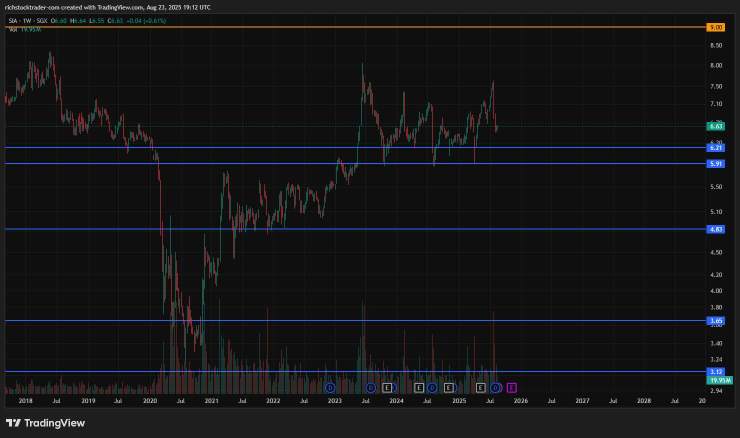Click the 2.94 tick on price axis
This screenshot has width=740, height=438.
point(716,391)
